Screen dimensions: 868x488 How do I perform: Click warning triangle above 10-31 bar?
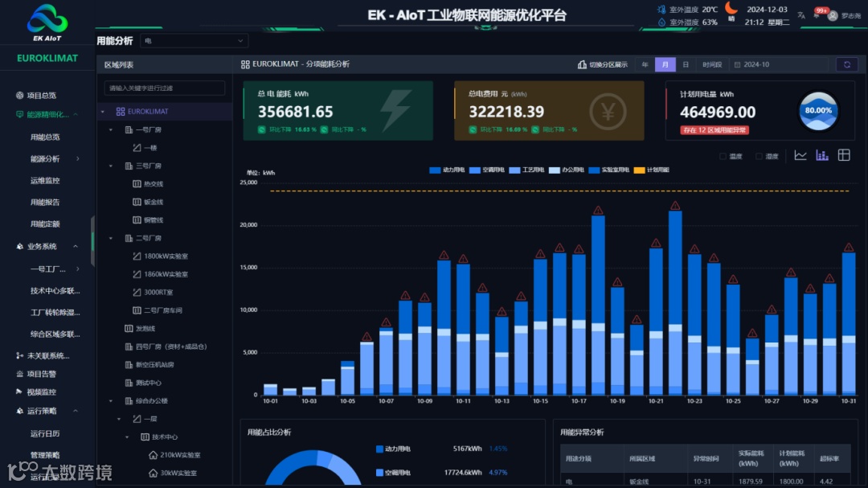tap(849, 248)
